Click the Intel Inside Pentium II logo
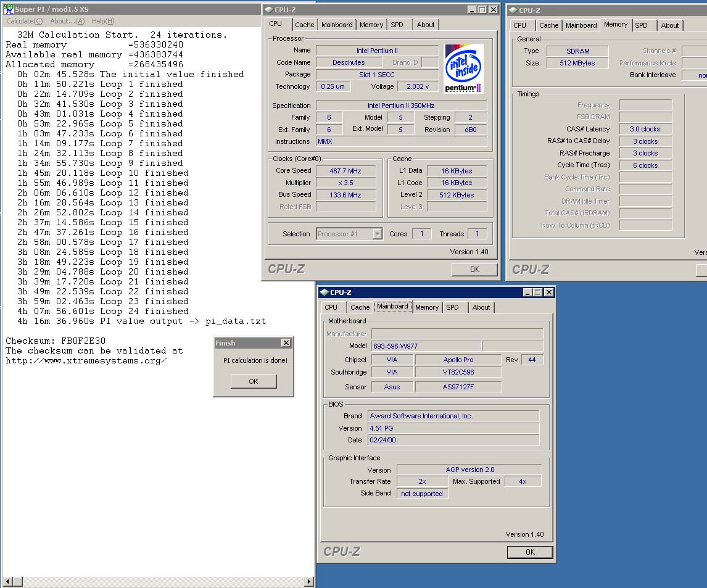This screenshot has height=588, width=707. (x=463, y=68)
